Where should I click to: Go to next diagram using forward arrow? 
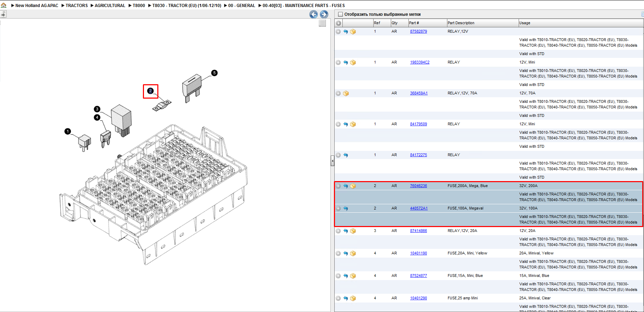coord(324,14)
